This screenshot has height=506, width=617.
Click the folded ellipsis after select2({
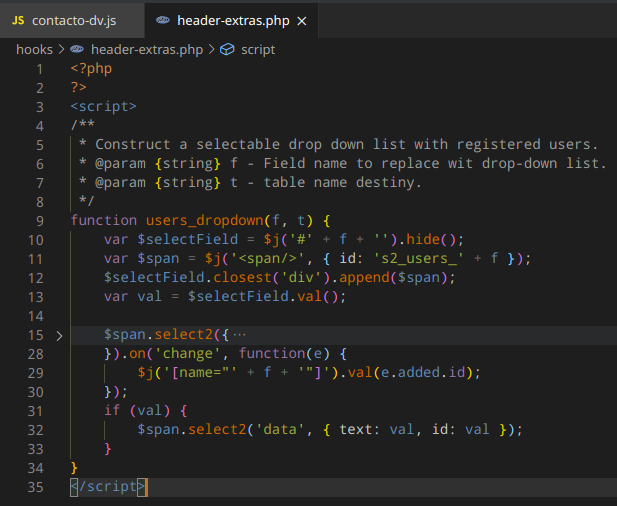239,335
